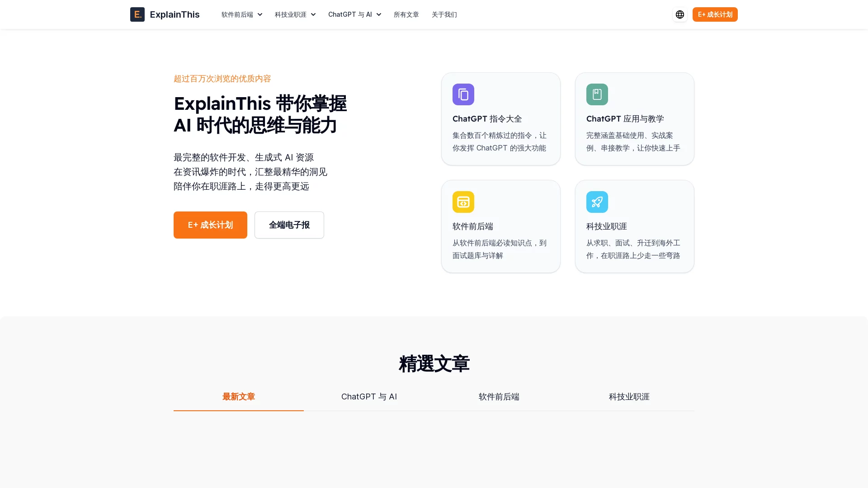Click the 全端电子报 newsletter button
868x488 pixels.
click(x=289, y=225)
